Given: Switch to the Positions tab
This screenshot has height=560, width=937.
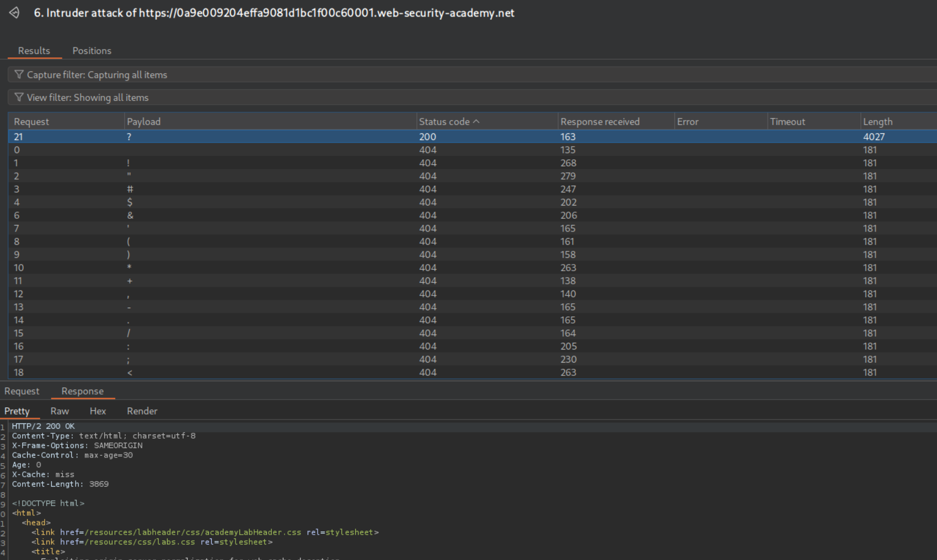Looking at the screenshot, I should click(92, 51).
